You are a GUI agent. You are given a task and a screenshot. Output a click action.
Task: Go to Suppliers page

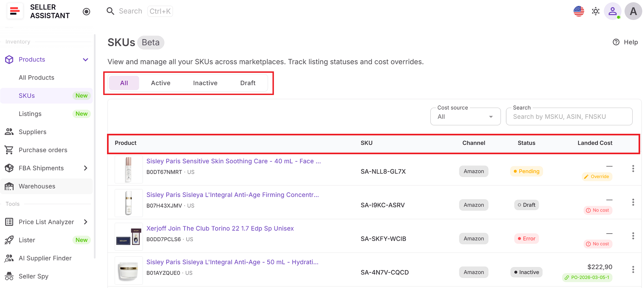[x=33, y=132]
